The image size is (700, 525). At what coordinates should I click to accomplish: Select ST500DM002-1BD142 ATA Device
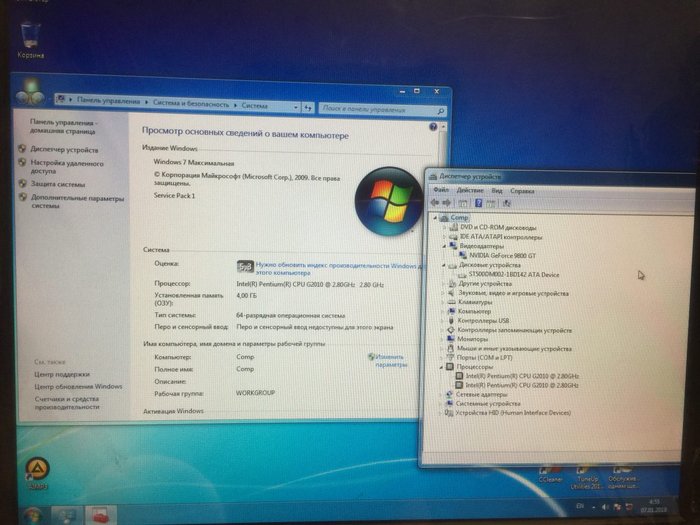513,275
